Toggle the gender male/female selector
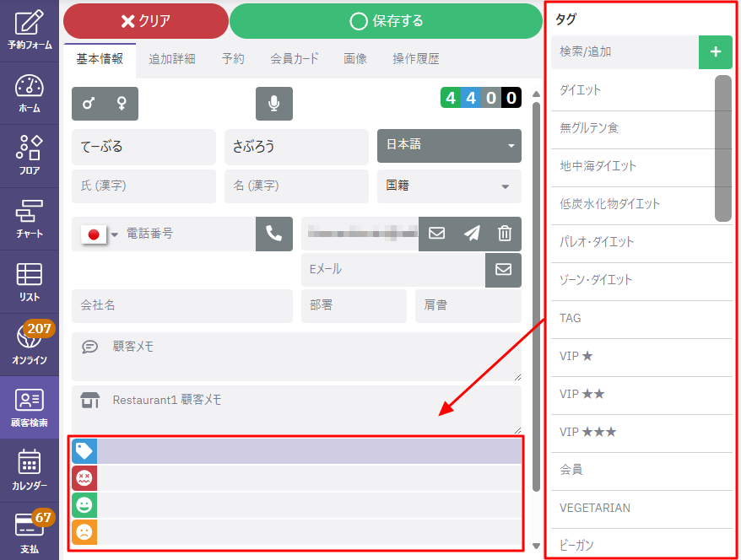Image resolution: width=741 pixels, height=560 pixels. 105,104
